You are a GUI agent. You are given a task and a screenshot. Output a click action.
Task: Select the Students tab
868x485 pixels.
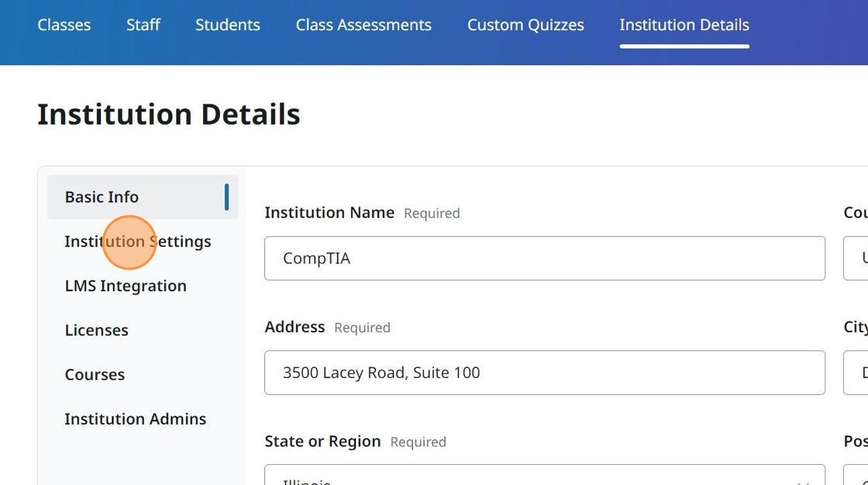[x=227, y=25]
